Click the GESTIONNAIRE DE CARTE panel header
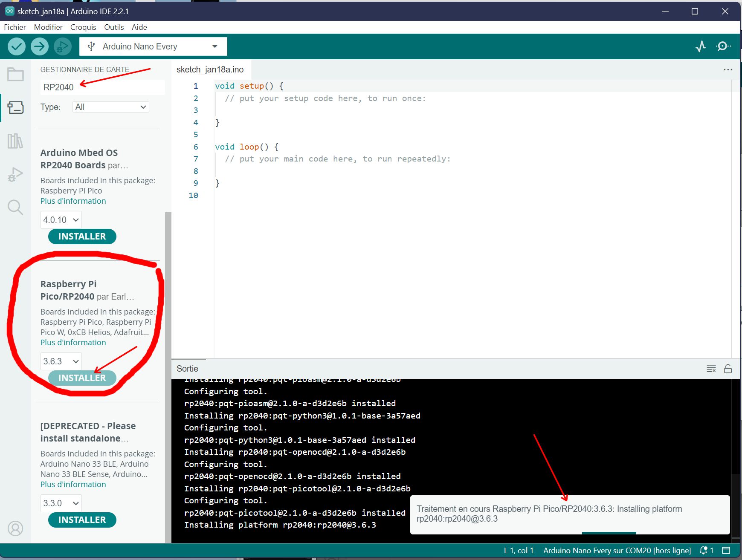Image resolution: width=742 pixels, height=560 pixels. [x=85, y=69]
